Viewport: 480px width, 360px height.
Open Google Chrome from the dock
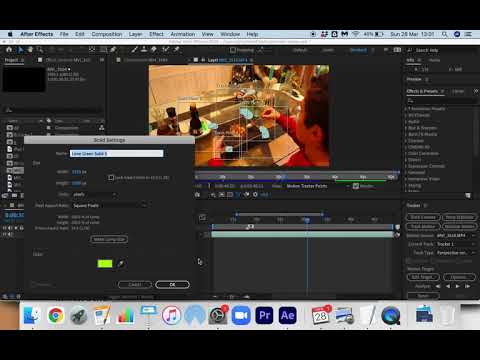coord(56,315)
